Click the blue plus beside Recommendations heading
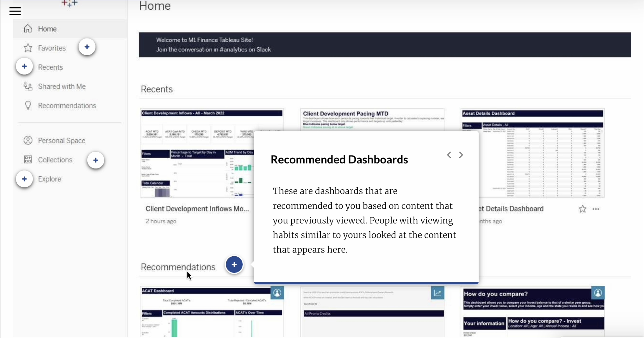This screenshot has height=338, width=644. pyautogui.click(x=234, y=265)
